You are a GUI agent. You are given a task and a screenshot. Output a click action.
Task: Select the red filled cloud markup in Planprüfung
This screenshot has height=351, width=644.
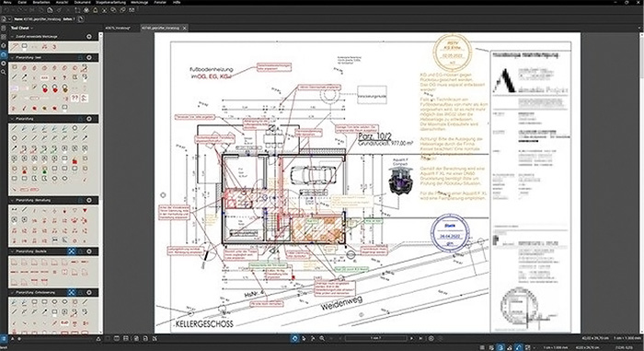75,161
